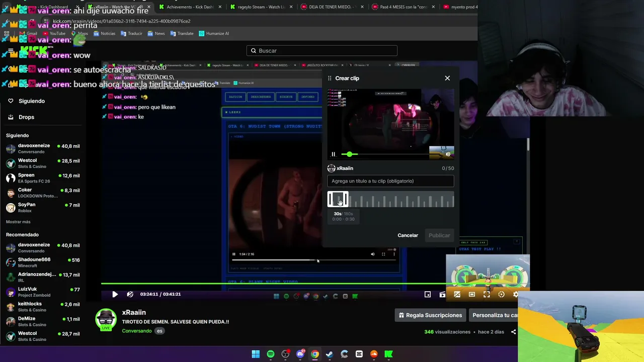Switch to myento prod browser tab
Viewport: 644px width, 362px height.
coord(460,7)
